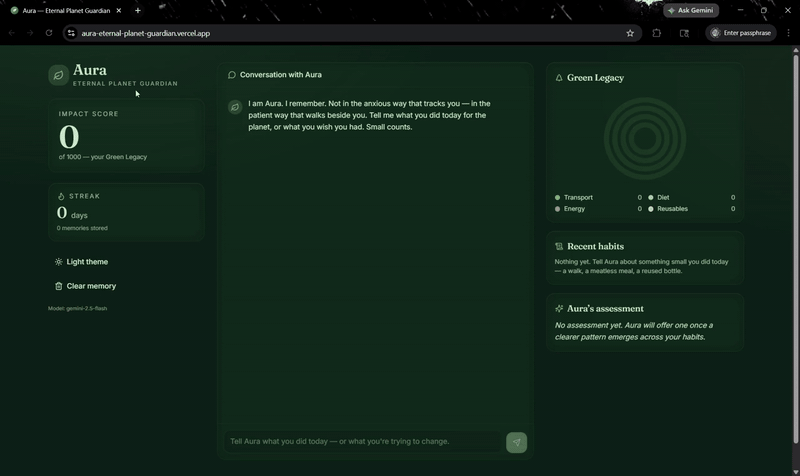Go back in browser history

(x=12, y=33)
